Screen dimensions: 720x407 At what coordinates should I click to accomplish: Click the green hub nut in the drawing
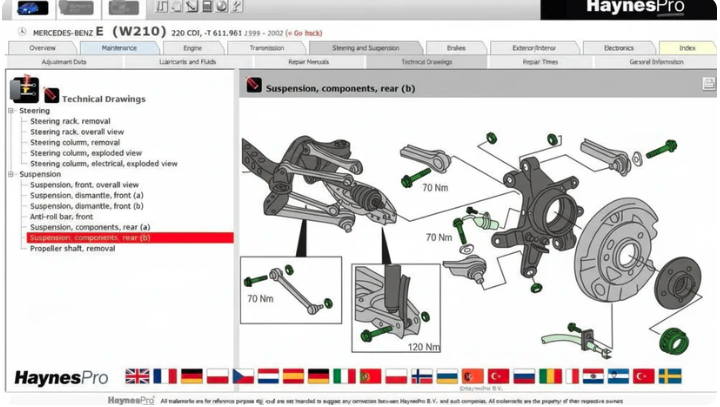674,341
